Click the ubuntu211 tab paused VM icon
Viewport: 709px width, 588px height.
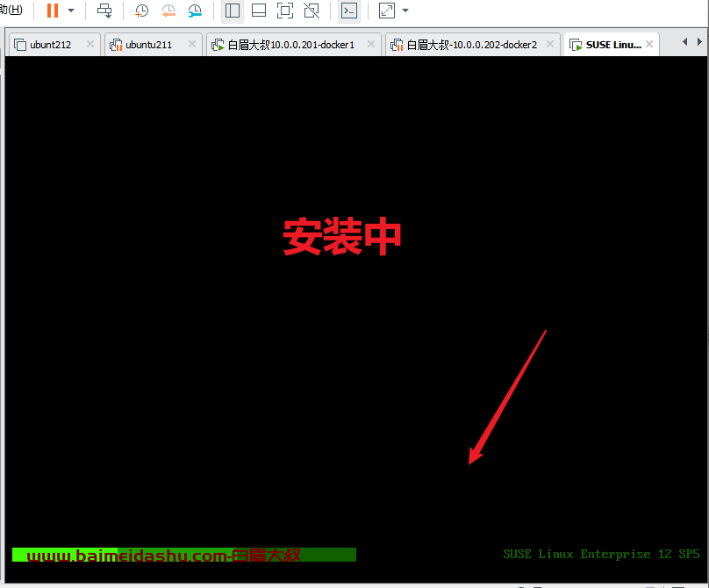click(x=116, y=45)
